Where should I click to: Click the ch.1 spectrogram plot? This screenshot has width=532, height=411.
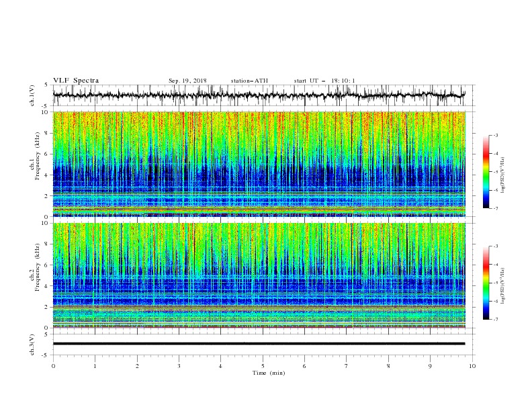tap(259, 164)
